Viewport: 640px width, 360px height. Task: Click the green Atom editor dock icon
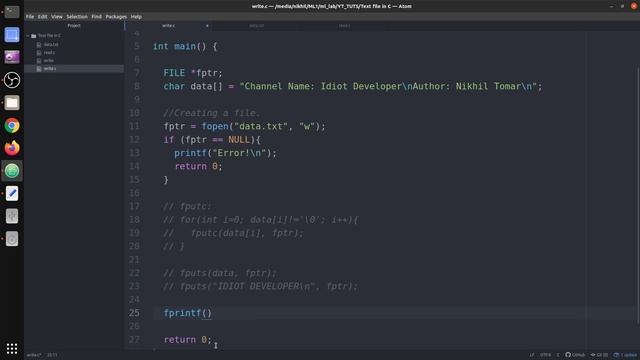tap(12, 171)
